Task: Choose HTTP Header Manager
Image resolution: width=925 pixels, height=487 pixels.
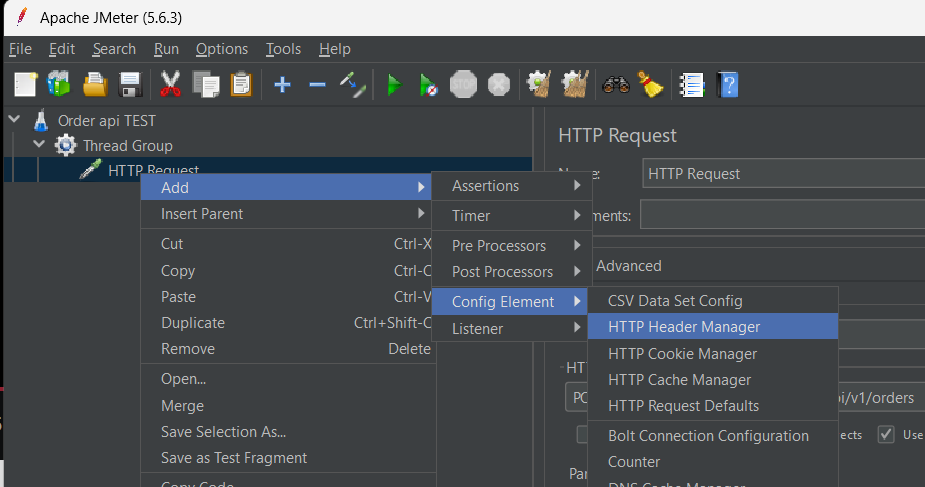Action: 713,327
